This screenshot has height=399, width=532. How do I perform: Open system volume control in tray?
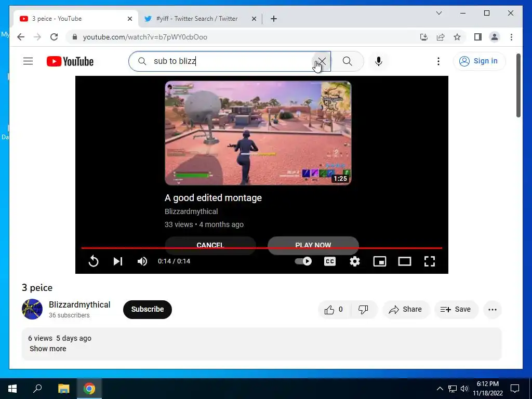point(464,389)
